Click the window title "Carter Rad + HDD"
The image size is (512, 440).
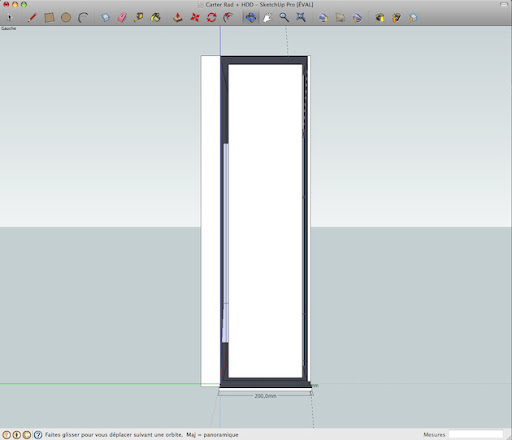tap(229, 4)
